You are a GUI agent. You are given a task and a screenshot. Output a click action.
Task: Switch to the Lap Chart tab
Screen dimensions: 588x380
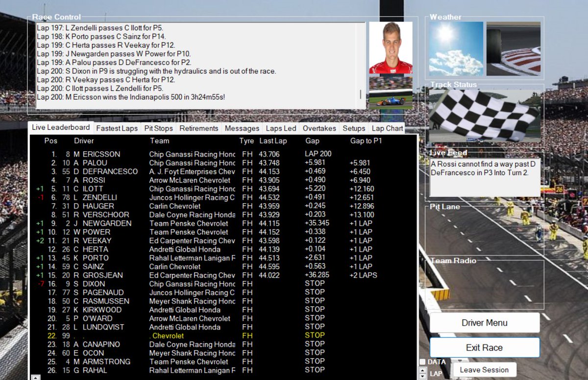click(x=387, y=128)
